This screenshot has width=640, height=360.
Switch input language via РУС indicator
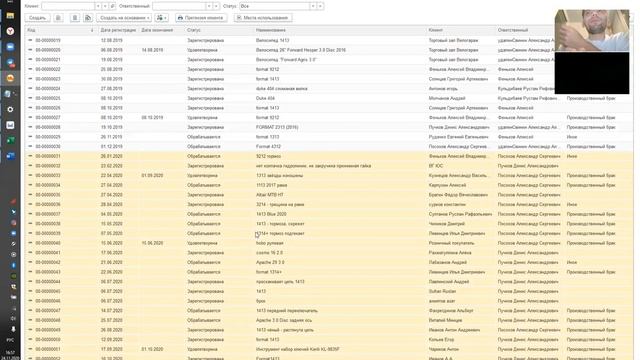coord(10,340)
